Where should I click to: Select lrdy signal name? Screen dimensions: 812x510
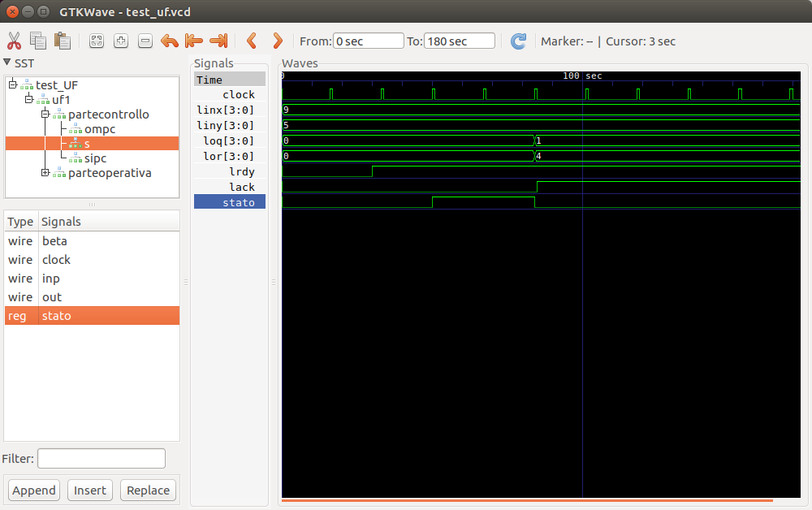point(242,171)
